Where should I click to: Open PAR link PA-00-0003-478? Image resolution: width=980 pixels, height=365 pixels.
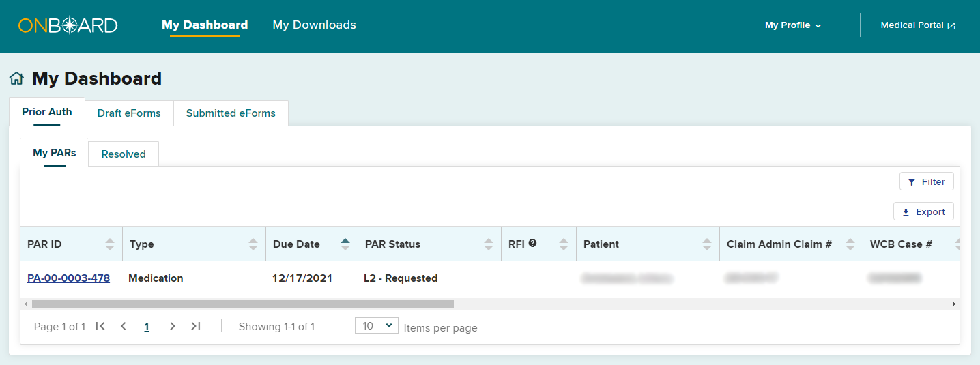(x=68, y=278)
